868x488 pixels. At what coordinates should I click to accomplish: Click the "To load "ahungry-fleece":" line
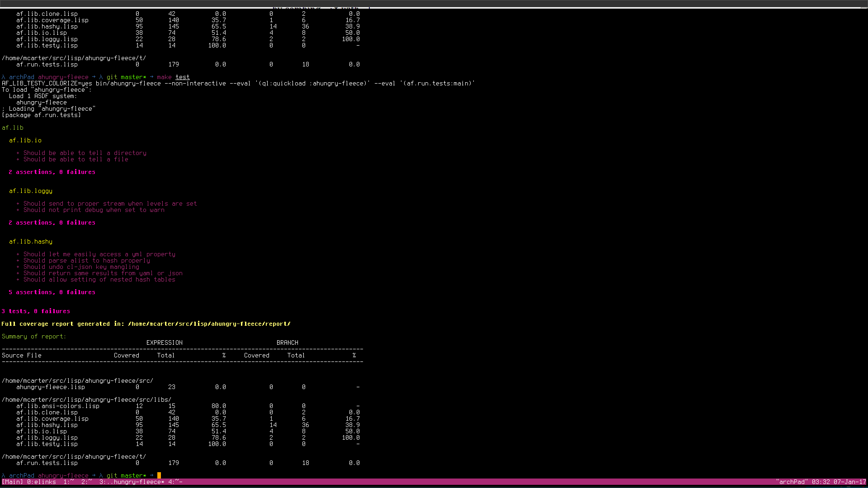point(47,90)
